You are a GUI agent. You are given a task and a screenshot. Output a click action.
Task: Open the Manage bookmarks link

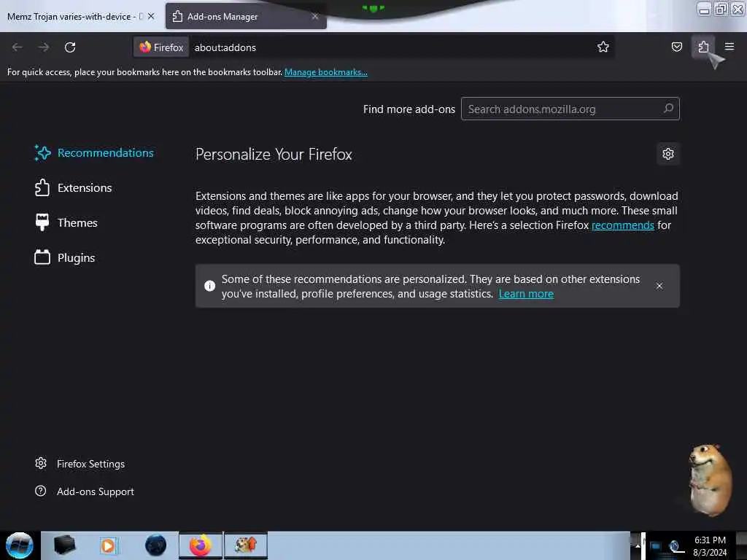[326, 72]
